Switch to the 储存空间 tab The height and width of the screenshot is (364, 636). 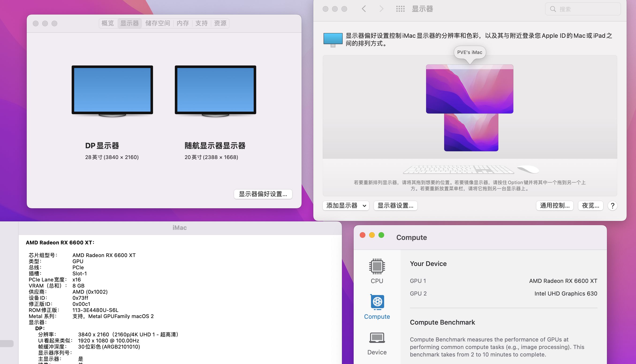tap(158, 23)
